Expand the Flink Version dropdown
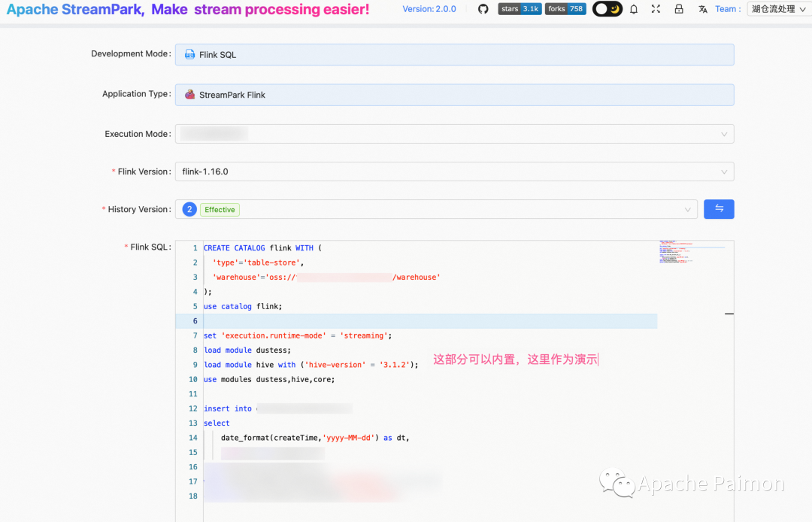 454,171
